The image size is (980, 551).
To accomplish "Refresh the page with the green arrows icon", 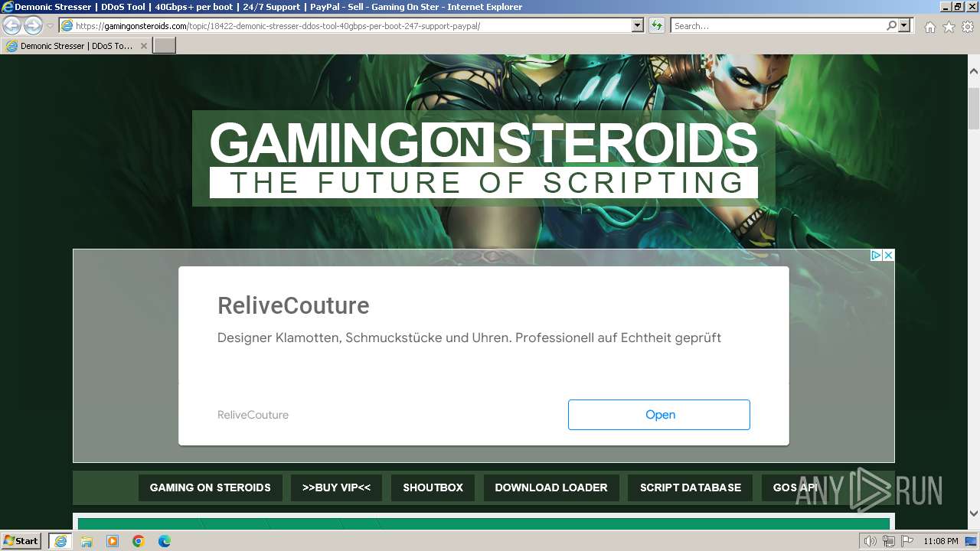I will (x=657, y=26).
